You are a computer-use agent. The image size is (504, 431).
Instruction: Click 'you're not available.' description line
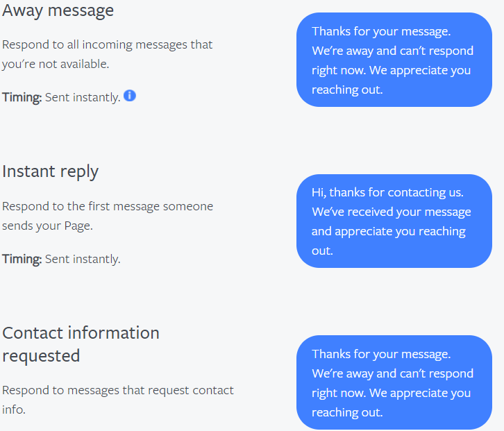(56, 64)
